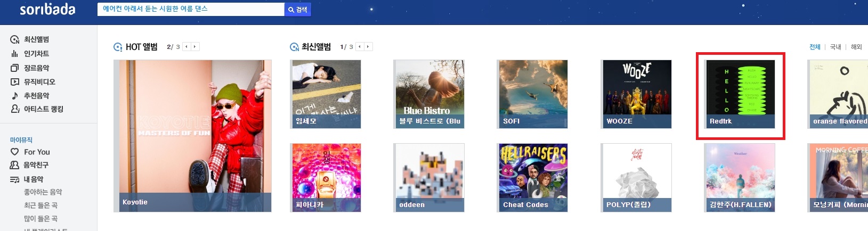Open 인기차트 in the sidebar

point(36,54)
